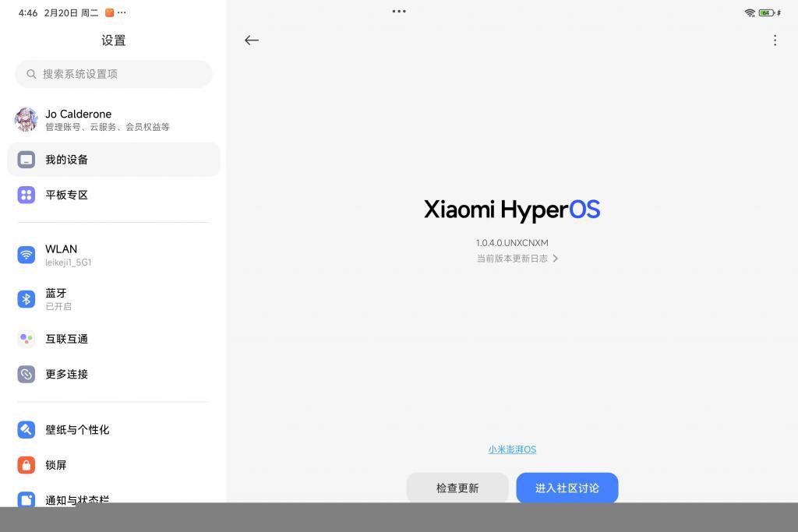Open the three-dot overflow menu
This screenshot has width=798, height=532.
point(775,40)
